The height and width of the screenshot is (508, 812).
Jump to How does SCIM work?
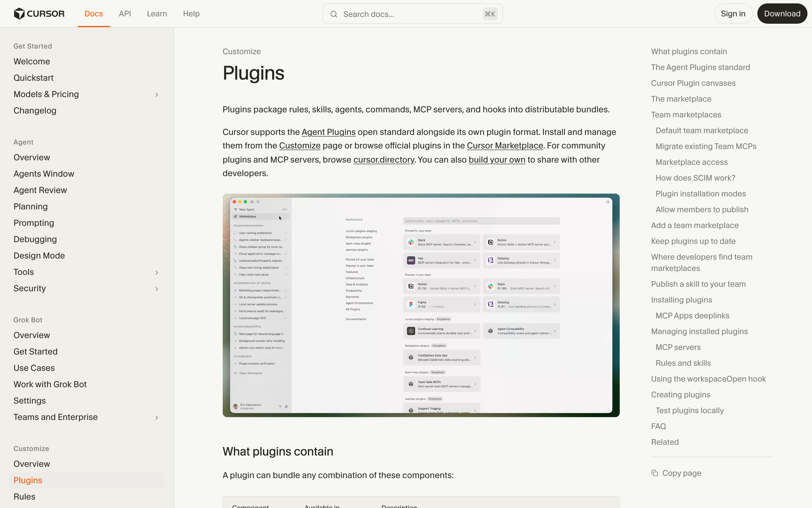[695, 178]
